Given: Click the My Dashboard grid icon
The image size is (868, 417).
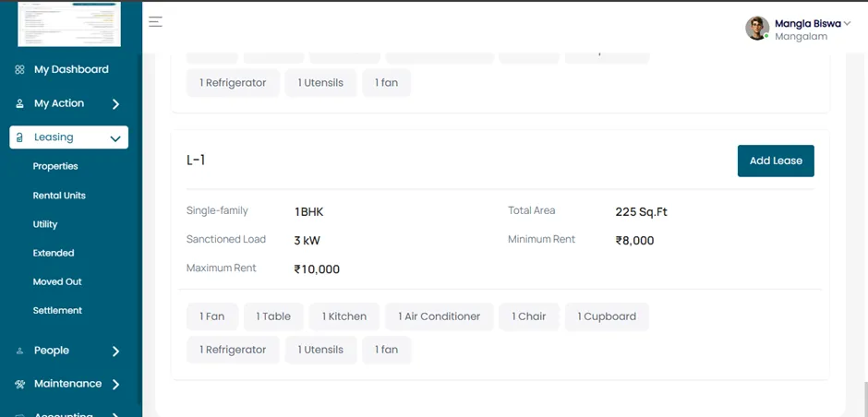Looking at the screenshot, I should tap(19, 70).
